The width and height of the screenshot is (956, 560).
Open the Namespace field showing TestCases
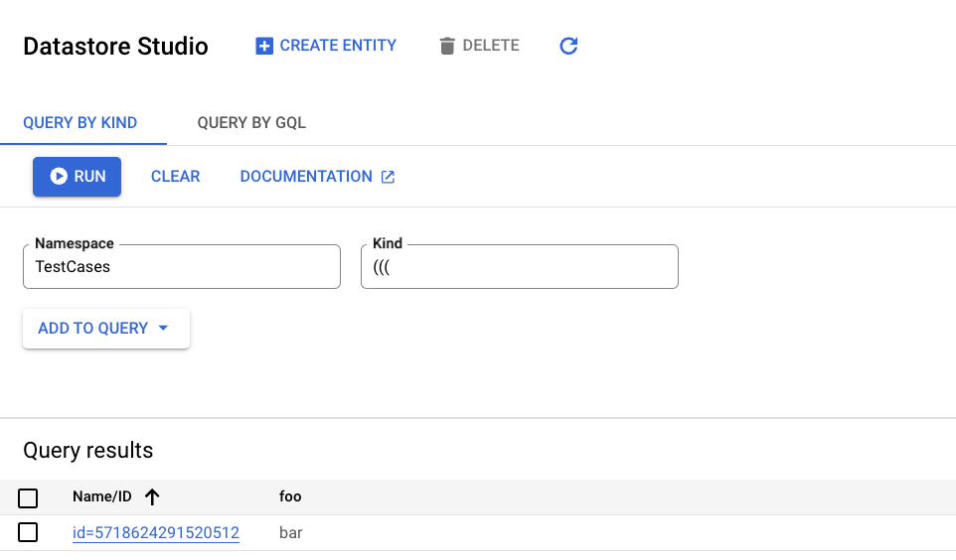click(181, 267)
